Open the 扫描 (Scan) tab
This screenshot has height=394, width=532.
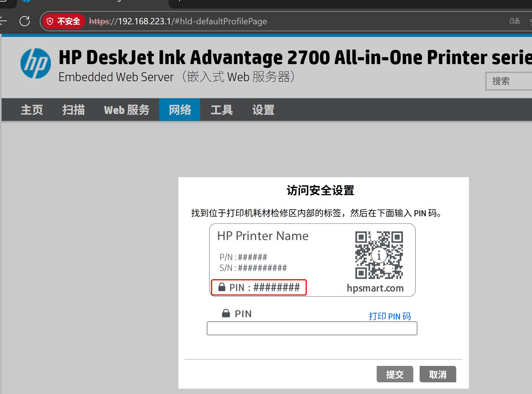tap(74, 110)
